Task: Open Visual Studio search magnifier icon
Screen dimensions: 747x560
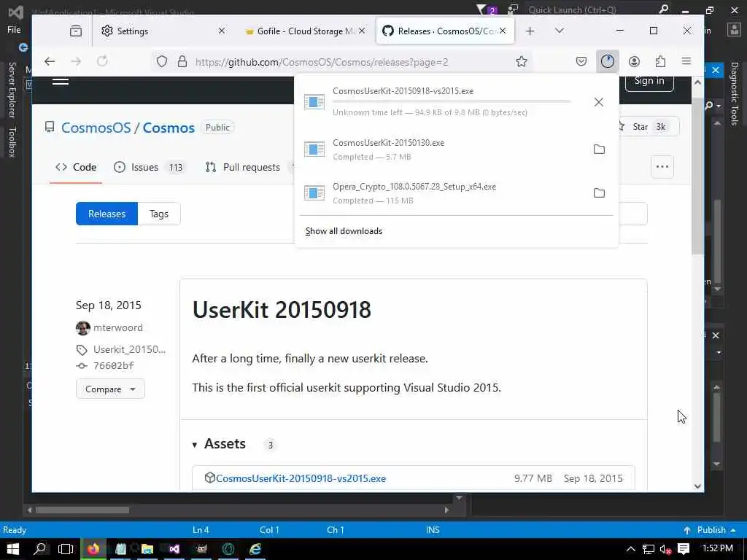Action: [663, 9]
